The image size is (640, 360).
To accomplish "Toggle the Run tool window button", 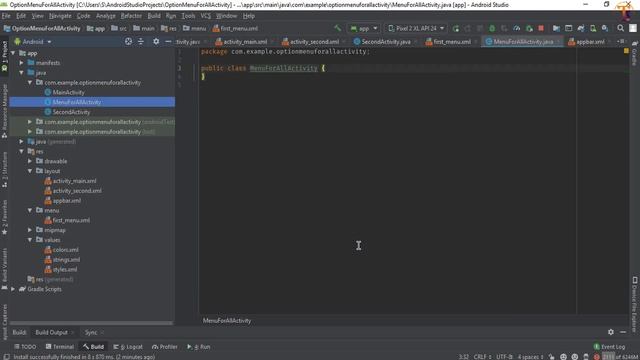I will click(198, 347).
